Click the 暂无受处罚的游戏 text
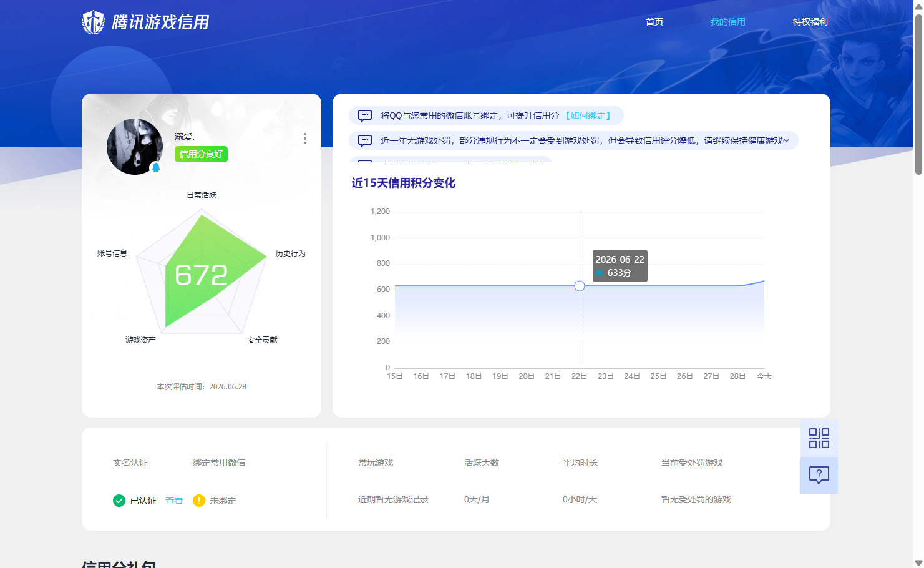This screenshot has height=568, width=924. point(696,499)
